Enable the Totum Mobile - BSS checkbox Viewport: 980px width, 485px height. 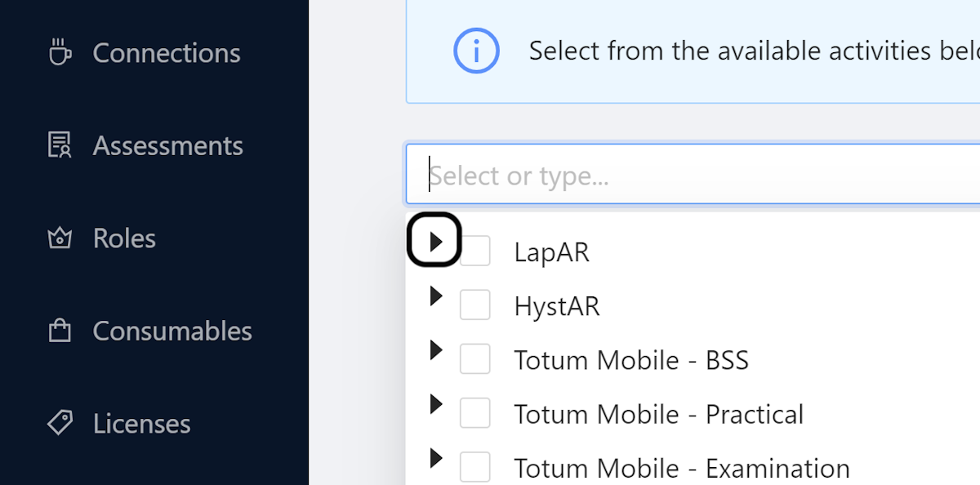click(x=475, y=358)
